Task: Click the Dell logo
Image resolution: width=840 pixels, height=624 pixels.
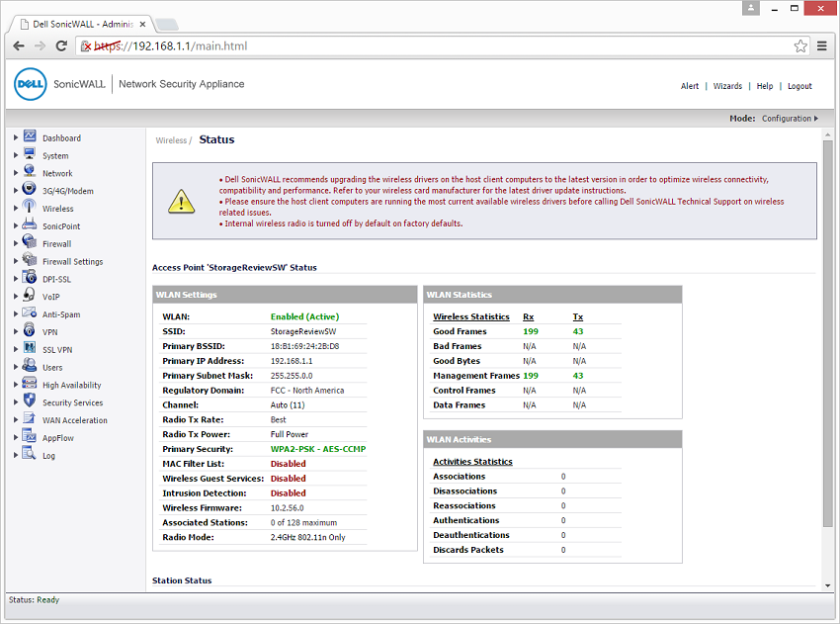Action: pyautogui.click(x=31, y=84)
